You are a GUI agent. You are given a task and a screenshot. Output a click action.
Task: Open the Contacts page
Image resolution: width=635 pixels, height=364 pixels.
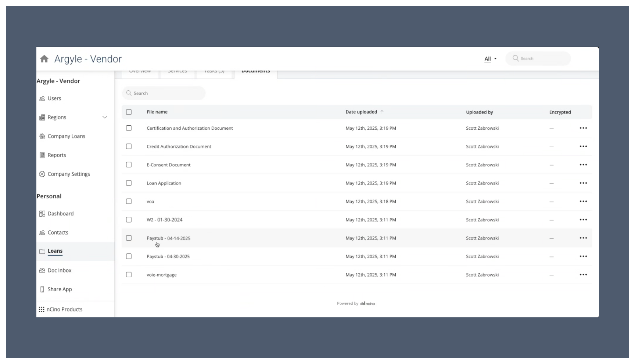point(58,232)
